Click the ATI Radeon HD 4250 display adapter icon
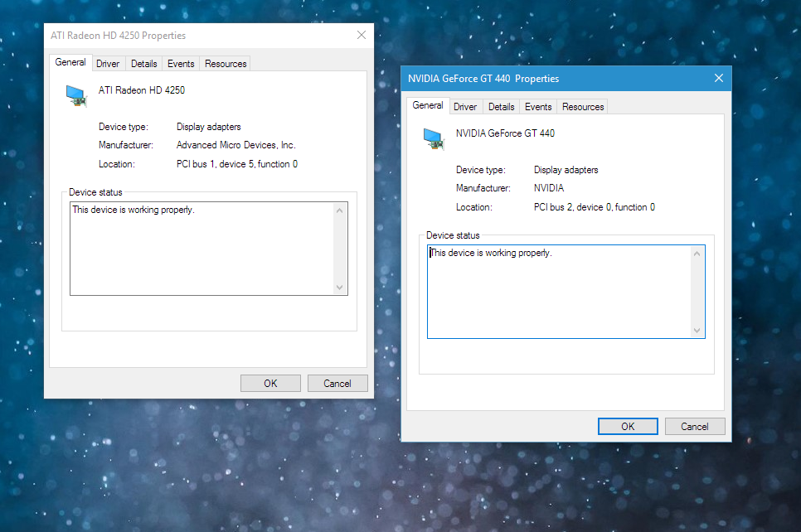Viewport: 801px width, 532px height. [x=76, y=96]
